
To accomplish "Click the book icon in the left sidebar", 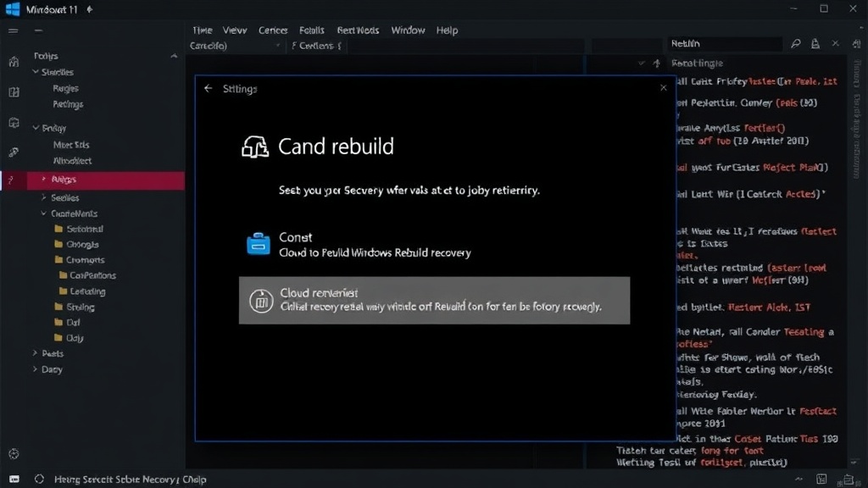I will point(14,91).
